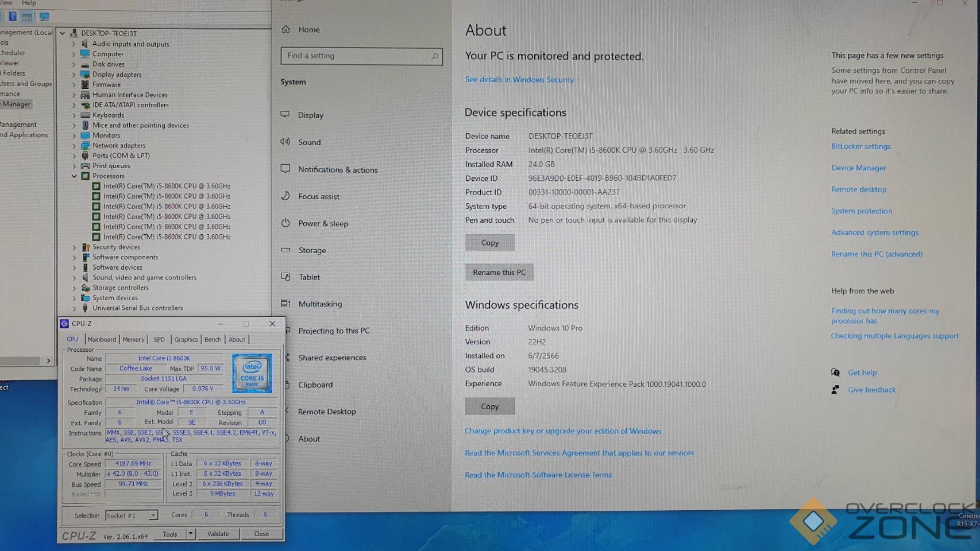Click the Print queues icon in Device Manager
Screen dimensions: 980x551
(x=85, y=166)
